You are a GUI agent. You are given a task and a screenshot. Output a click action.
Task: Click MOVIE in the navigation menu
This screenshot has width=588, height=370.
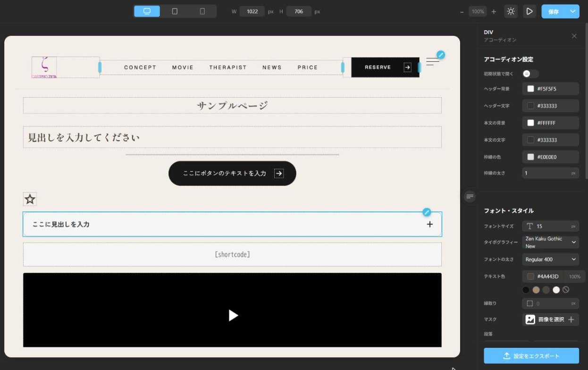coord(183,67)
